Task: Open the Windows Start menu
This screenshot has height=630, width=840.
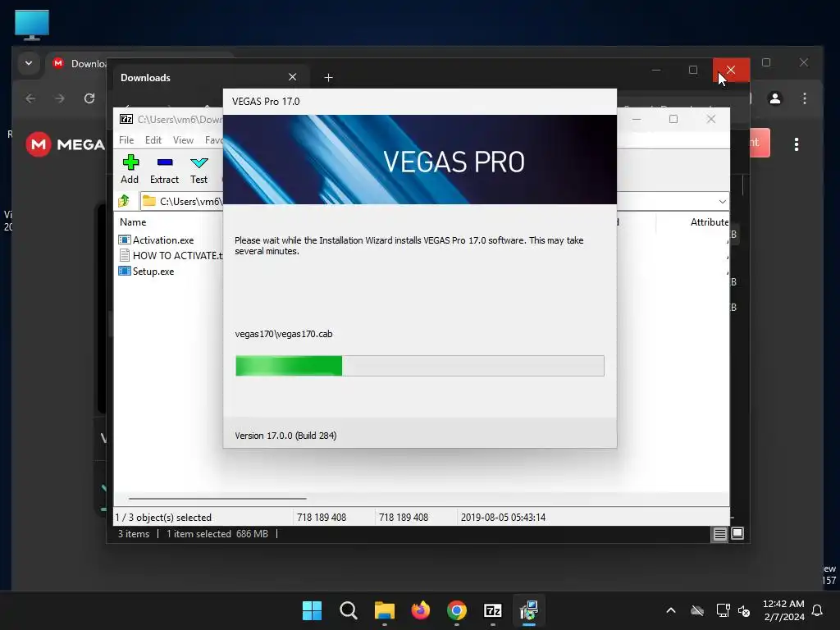Action: (312, 610)
